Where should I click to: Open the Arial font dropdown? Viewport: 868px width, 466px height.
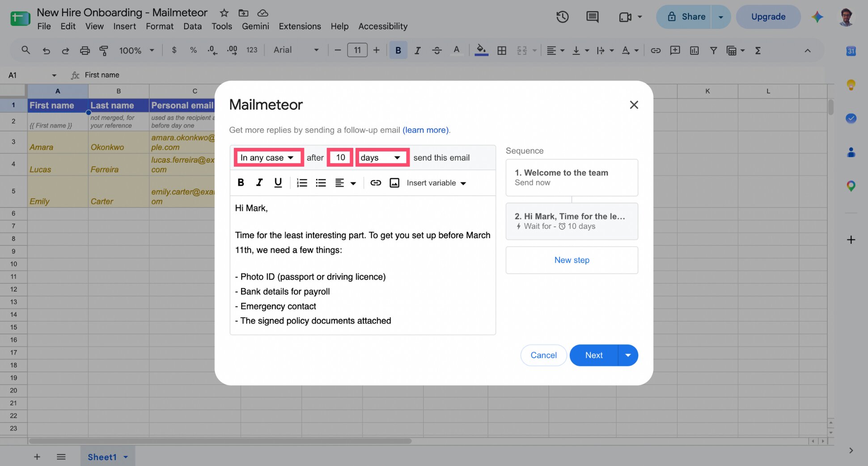(296, 50)
